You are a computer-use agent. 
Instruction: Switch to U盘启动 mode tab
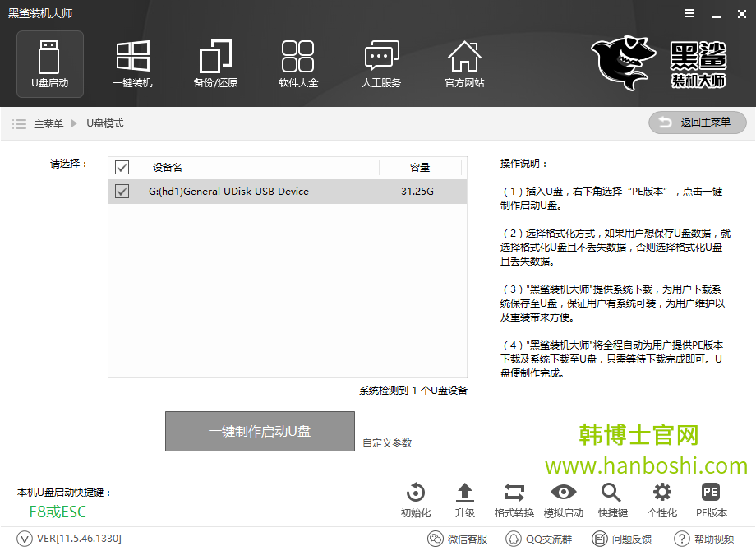point(48,63)
